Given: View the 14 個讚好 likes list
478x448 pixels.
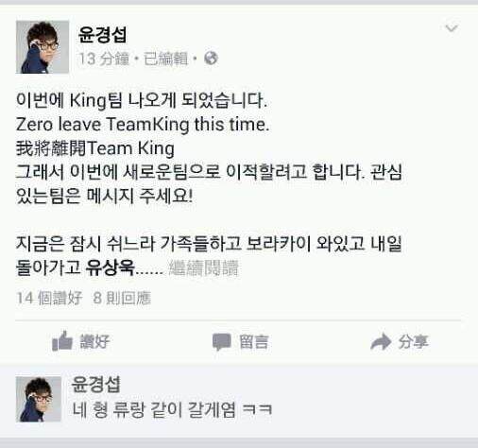Looking at the screenshot, I should [x=49, y=298].
